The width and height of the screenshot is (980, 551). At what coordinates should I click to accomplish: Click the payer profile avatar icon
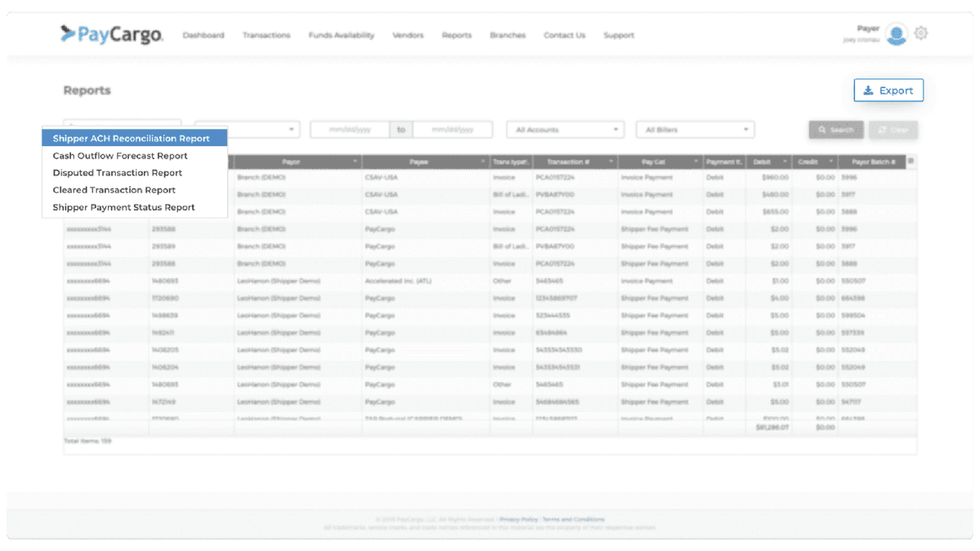pyautogui.click(x=896, y=34)
